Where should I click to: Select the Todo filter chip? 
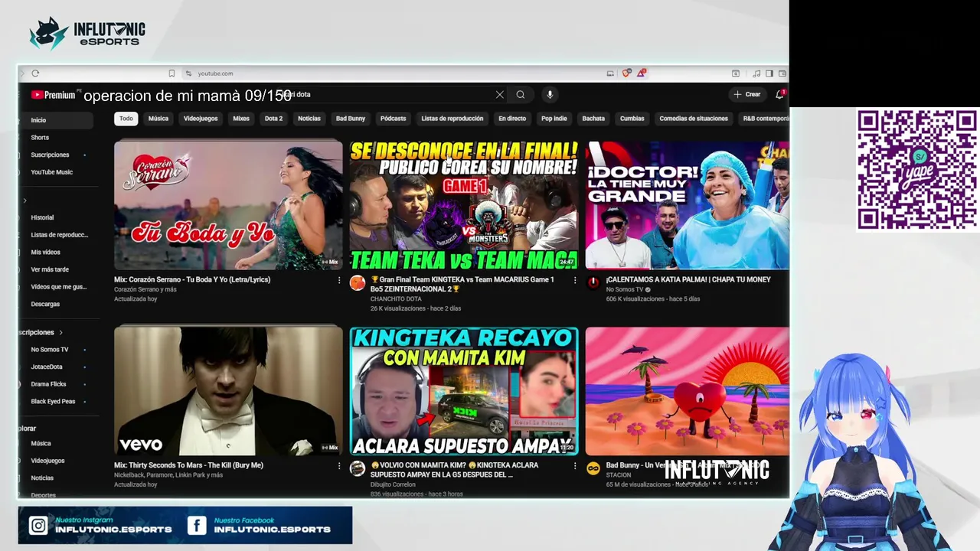coord(126,119)
